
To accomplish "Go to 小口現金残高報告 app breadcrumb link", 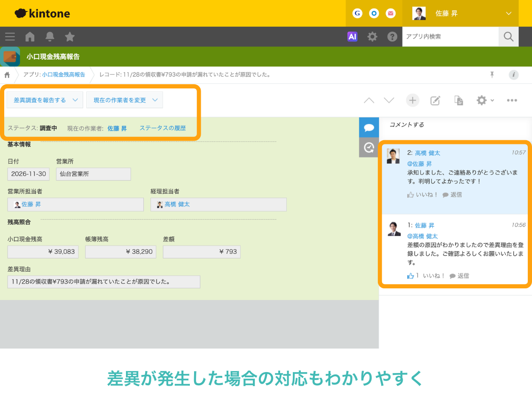I will 63,74.
